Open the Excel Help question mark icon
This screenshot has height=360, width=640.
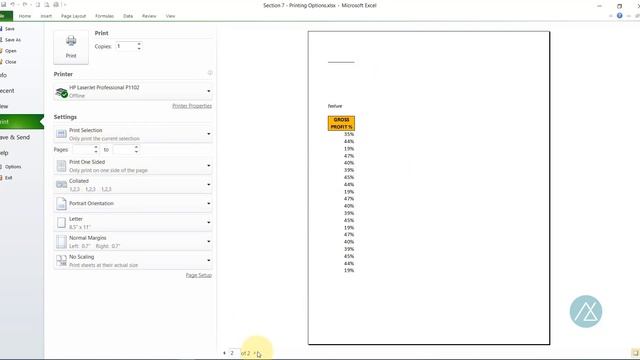pos(620,16)
